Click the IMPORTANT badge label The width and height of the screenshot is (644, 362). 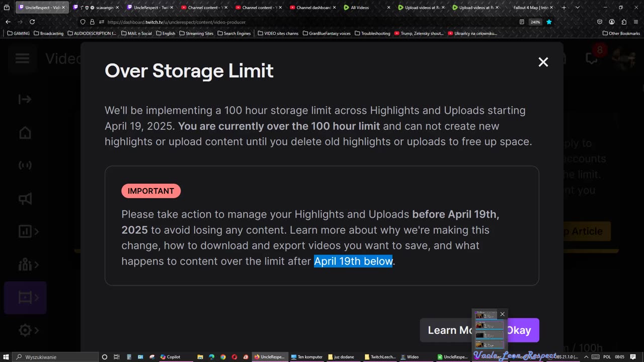[151, 191]
